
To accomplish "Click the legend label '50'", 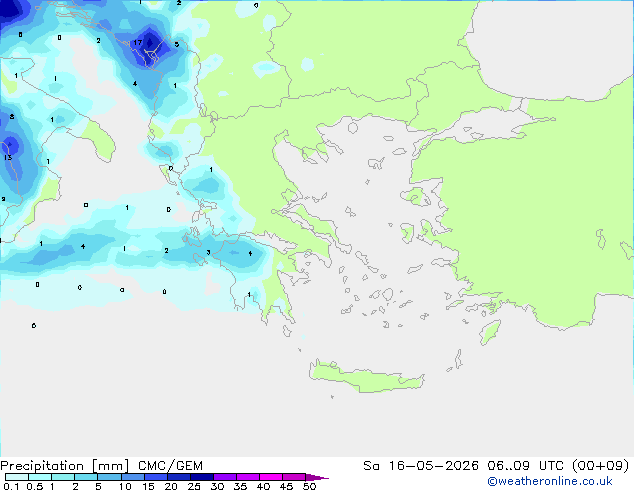I will pyautogui.click(x=309, y=486).
